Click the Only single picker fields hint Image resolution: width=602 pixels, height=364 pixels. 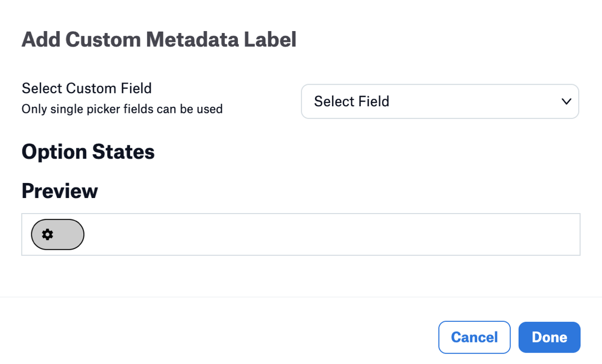pyautogui.click(x=122, y=109)
